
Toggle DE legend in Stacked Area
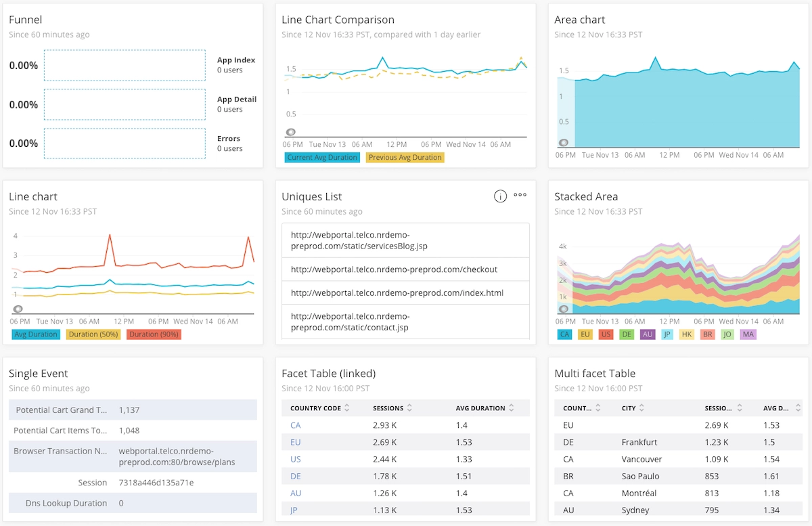(627, 334)
